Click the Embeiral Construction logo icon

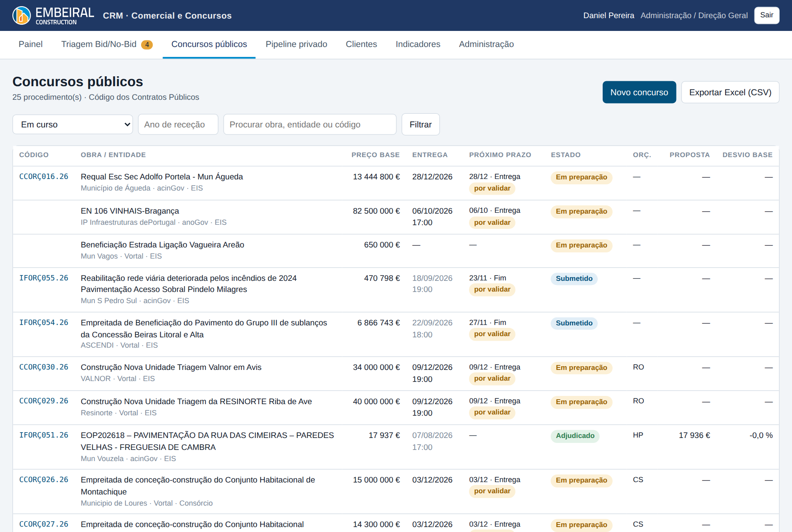pyautogui.click(x=21, y=16)
